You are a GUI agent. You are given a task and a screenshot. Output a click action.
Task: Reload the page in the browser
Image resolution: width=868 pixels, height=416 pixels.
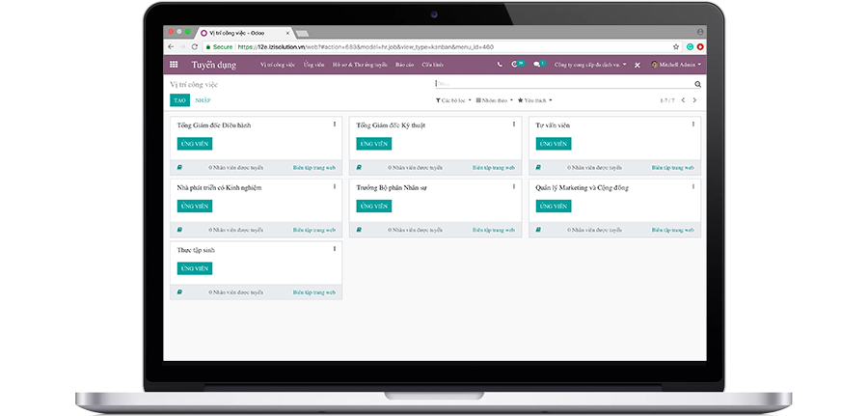point(195,46)
